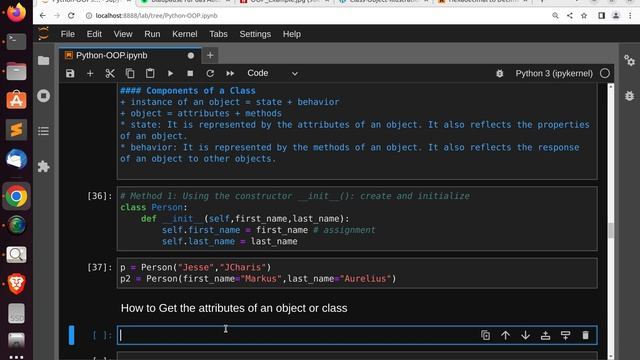Click the class Person definition cell [36]

pos(357,219)
